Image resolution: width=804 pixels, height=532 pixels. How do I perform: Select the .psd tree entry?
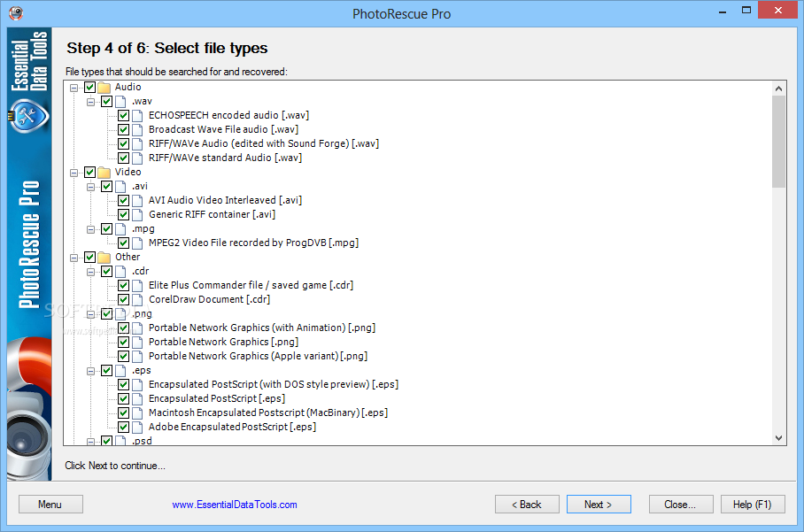click(x=142, y=441)
